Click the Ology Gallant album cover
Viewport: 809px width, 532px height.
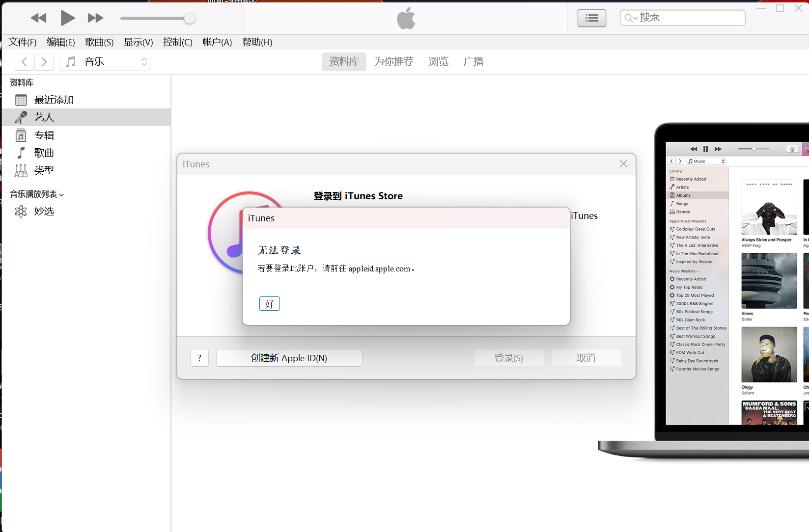coord(769,354)
